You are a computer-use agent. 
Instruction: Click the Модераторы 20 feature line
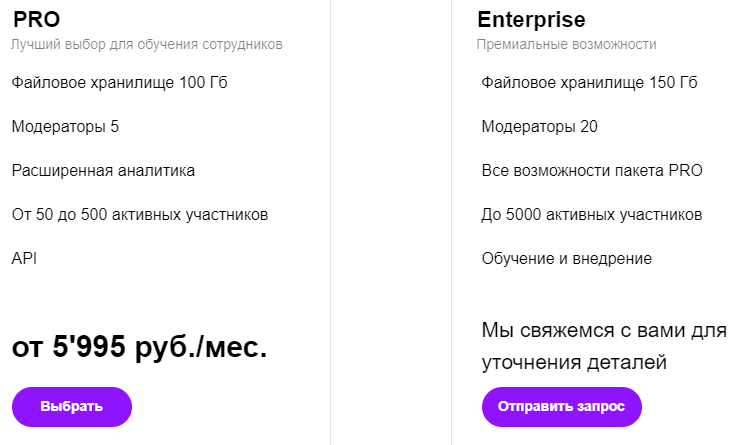pos(539,126)
